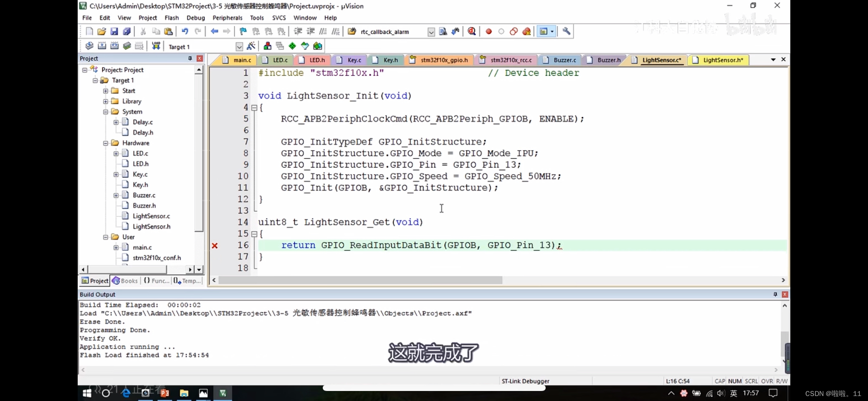Insert a breakpoint with the red dot icon
This screenshot has height=401, width=868.
[488, 31]
